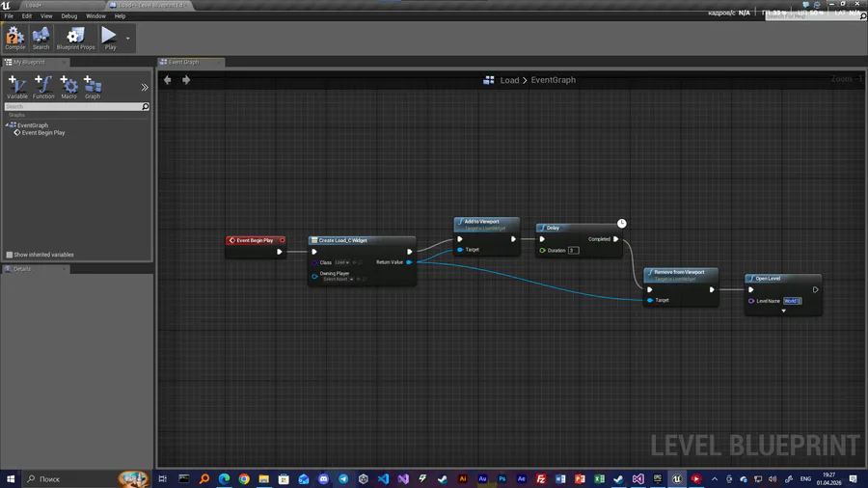The width and height of the screenshot is (868, 488).
Task: Click Open Level exec output pin
Action: [x=815, y=289]
